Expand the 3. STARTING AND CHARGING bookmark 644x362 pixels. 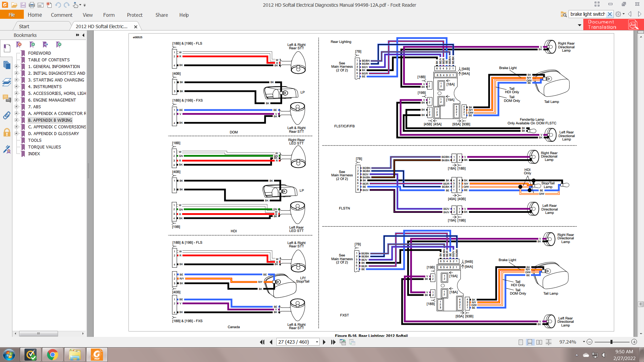(16, 80)
